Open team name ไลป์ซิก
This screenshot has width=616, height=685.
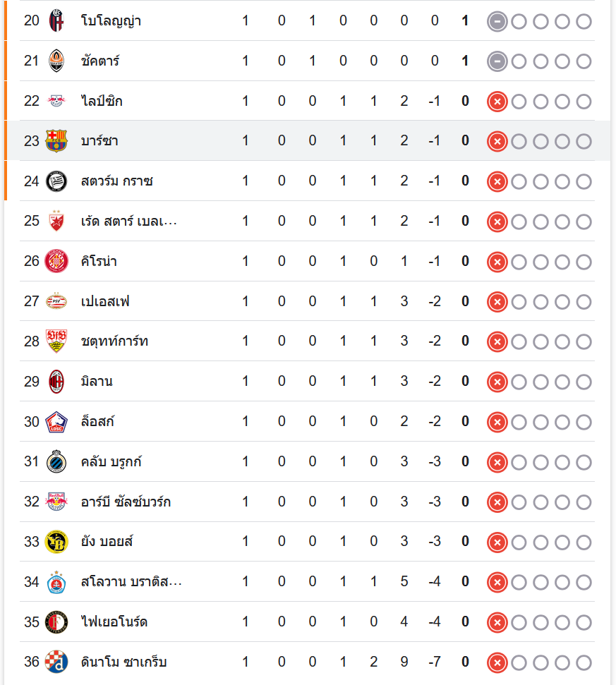tap(102, 101)
